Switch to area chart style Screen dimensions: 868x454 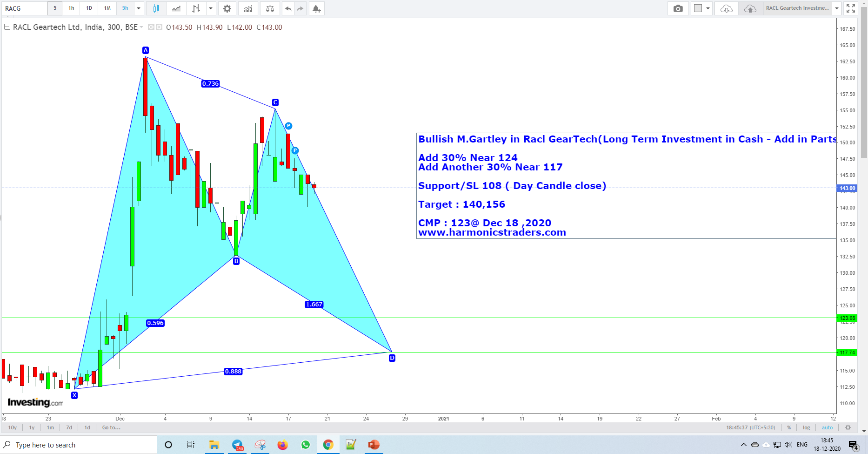click(176, 8)
